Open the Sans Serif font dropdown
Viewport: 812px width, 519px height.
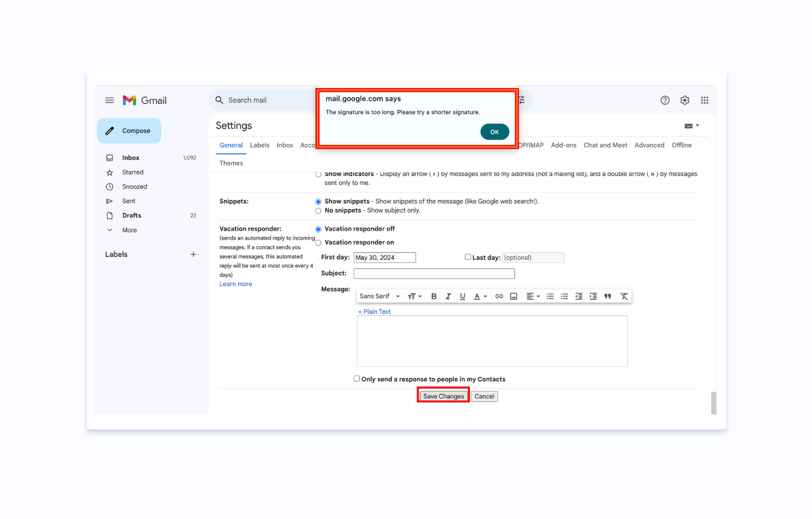[x=380, y=297]
